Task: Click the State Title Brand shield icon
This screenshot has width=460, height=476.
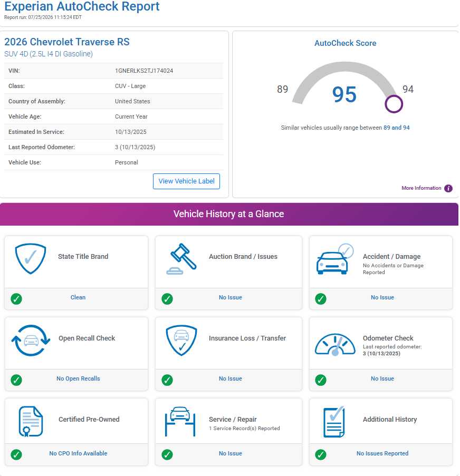Action: click(31, 258)
